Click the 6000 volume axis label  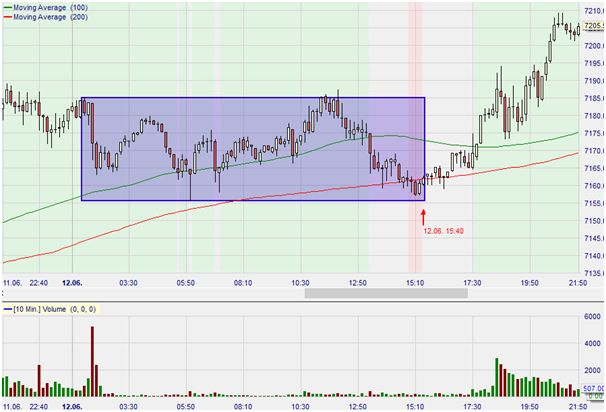[x=592, y=316]
